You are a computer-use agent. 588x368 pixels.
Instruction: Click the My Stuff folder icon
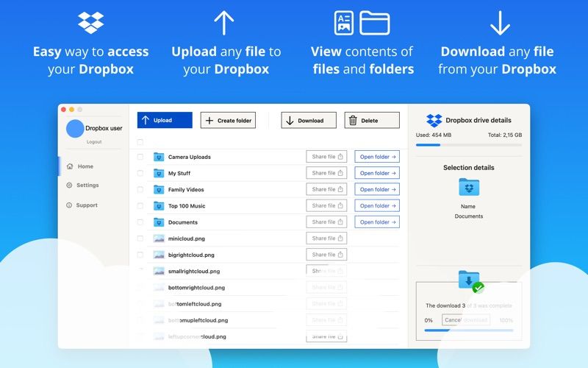point(159,173)
